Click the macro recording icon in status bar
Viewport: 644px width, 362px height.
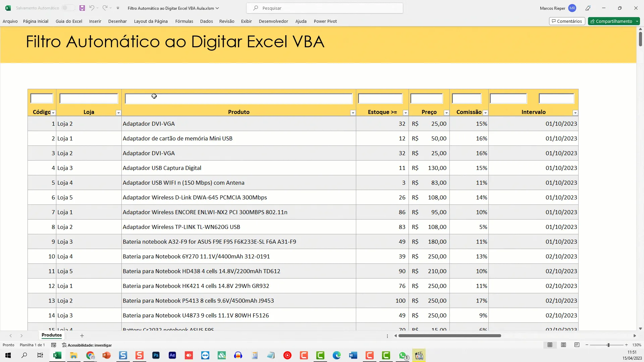[x=54, y=345]
